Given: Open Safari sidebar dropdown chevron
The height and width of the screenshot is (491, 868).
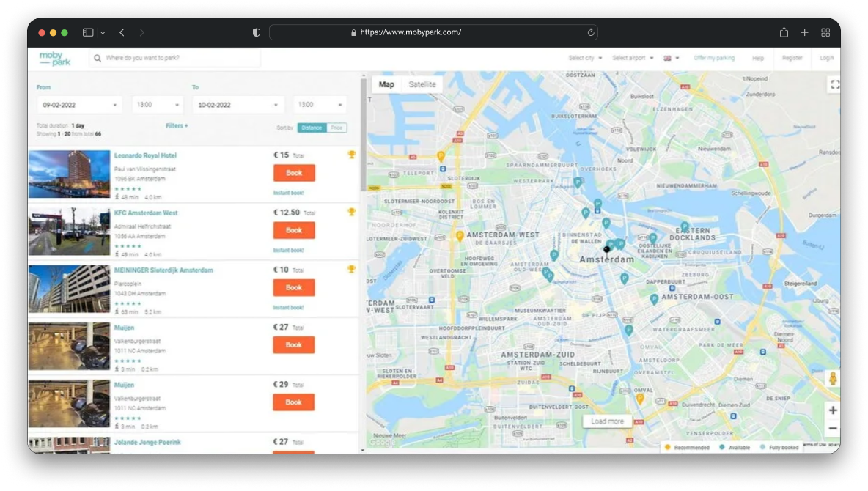Looking at the screenshot, I should [103, 33].
